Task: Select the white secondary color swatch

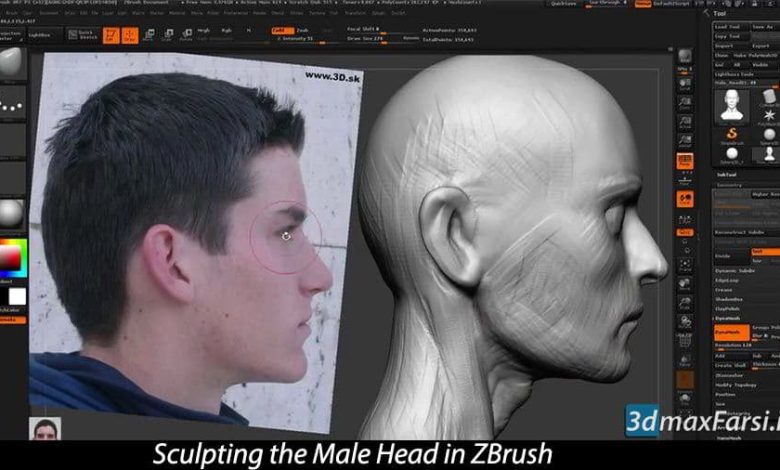Action: tap(17, 296)
